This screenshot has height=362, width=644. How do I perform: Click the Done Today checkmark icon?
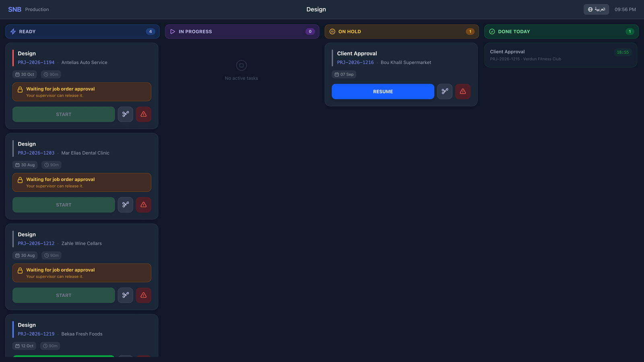[492, 31]
